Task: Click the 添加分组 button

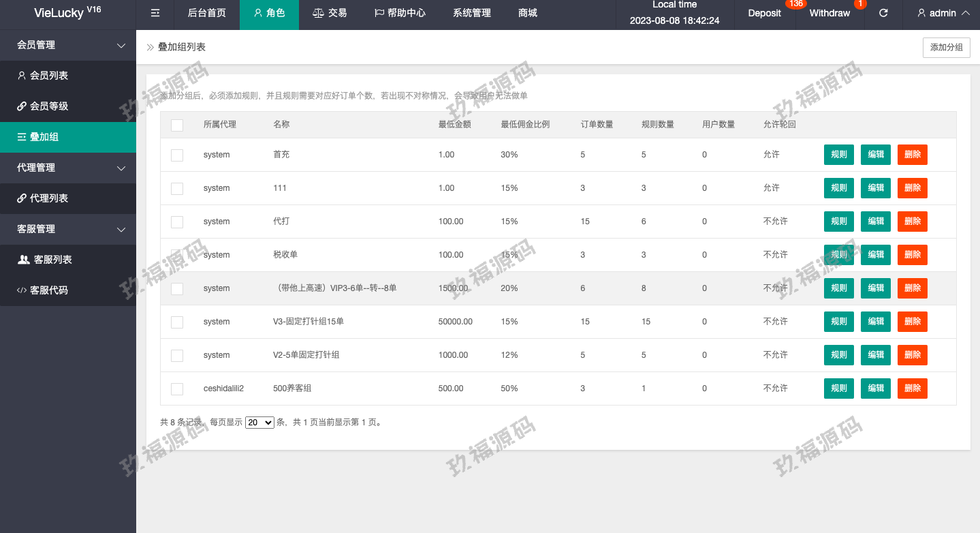Action: point(946,48)
